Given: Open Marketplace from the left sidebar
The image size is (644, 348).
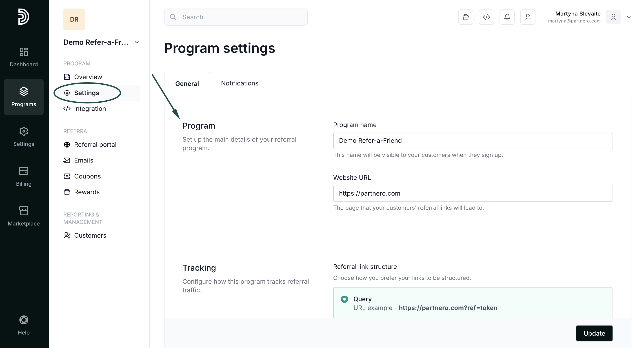Looking at the screenshot, I should click(24, 216).
